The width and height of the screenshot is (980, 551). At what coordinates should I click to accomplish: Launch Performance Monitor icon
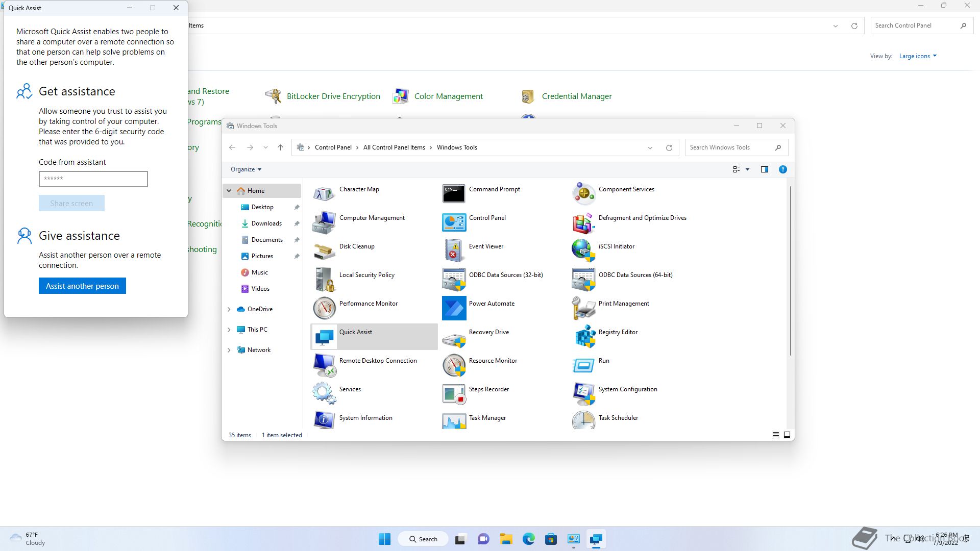coord(324,308)
